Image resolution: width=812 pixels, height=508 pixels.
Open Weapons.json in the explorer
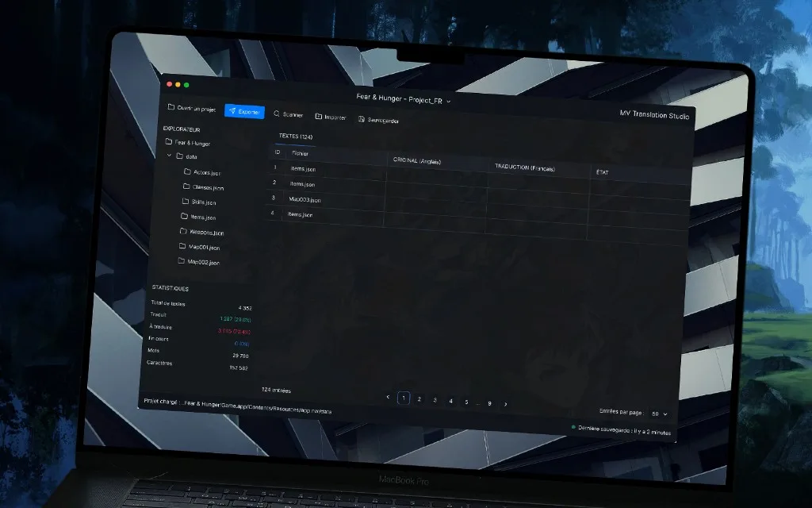point(202,232)
